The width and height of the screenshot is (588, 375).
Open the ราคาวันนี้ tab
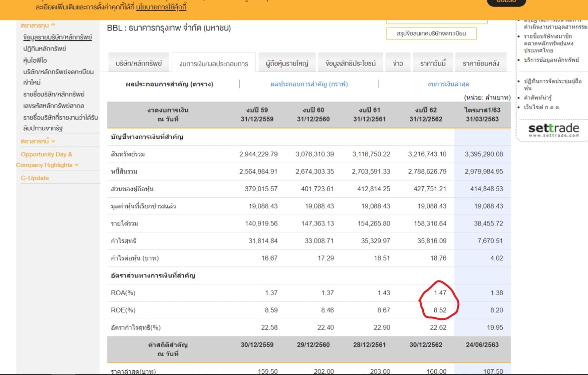[433, 63]
